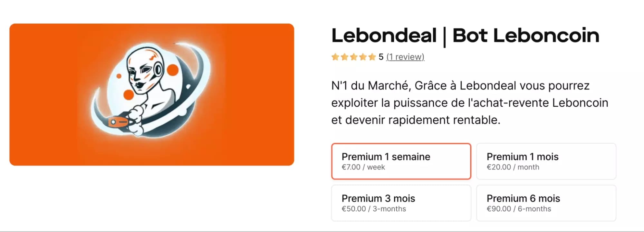The height and width of the screenshot is (232, 644).
Task: Select the Premium 1 mois plan
Action: tap(546, 161)
